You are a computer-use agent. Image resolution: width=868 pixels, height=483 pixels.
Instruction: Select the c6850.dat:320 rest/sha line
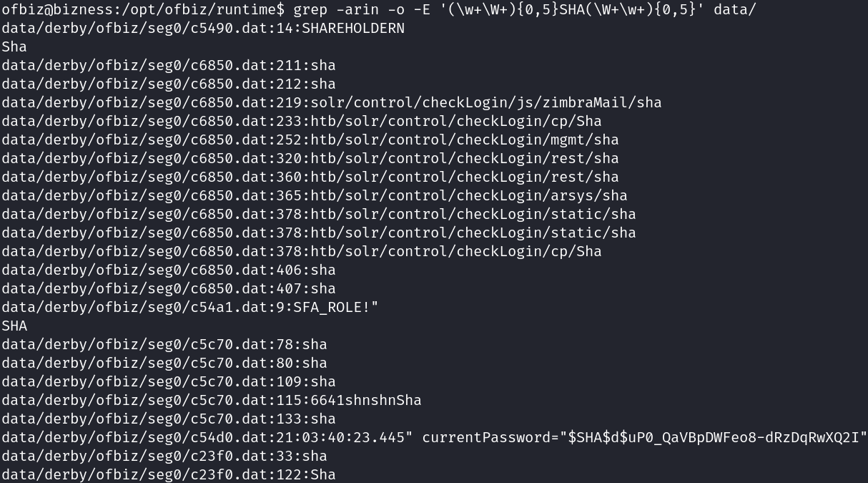click(x=310, y=159)
